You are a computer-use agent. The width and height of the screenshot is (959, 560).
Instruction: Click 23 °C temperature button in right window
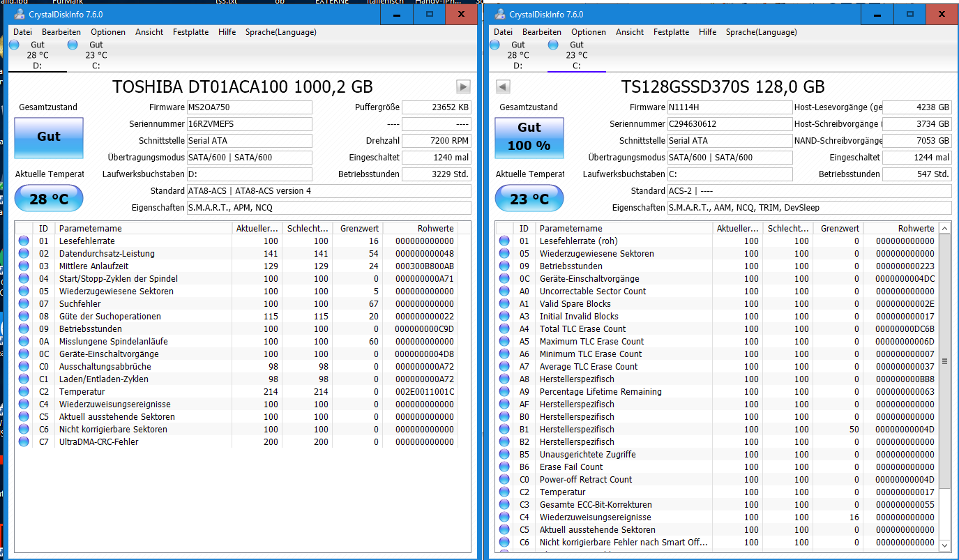coord(529,199)
